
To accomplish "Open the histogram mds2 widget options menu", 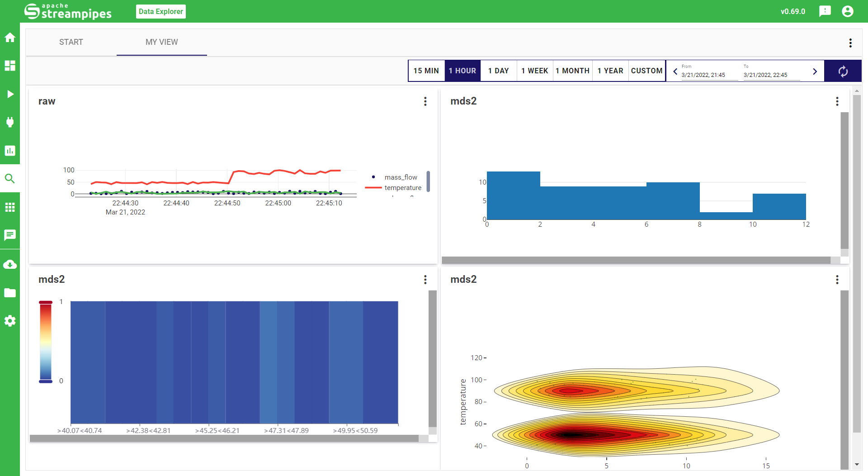I will point(837,101).
